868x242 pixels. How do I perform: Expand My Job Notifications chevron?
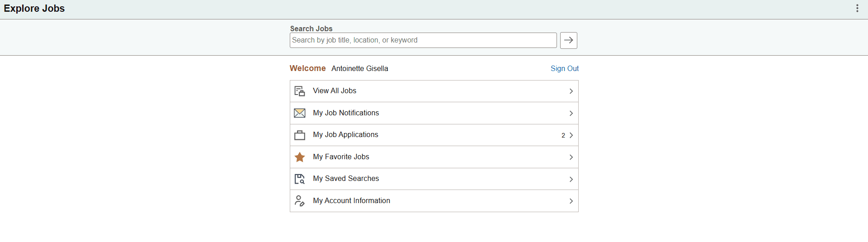point(571,114)
